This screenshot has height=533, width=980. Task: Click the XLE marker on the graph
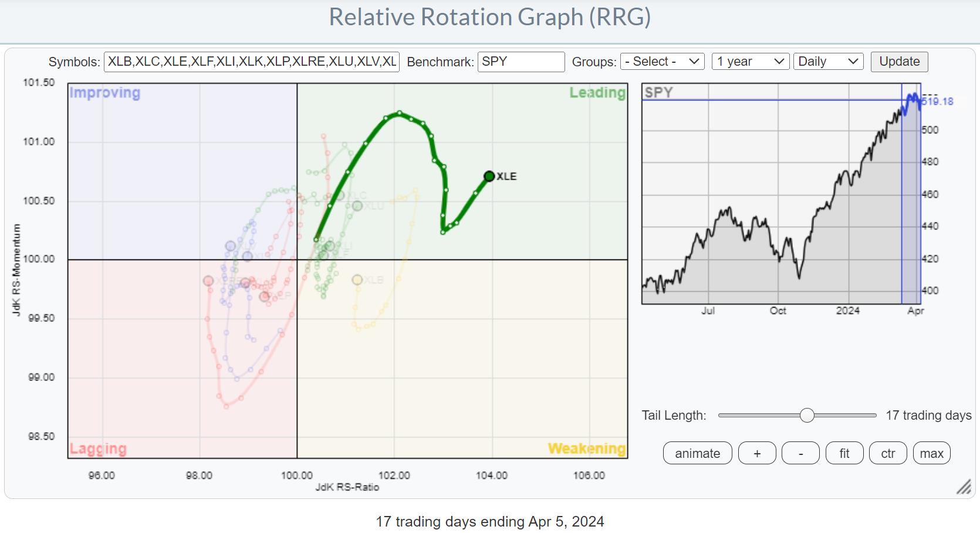489,176
